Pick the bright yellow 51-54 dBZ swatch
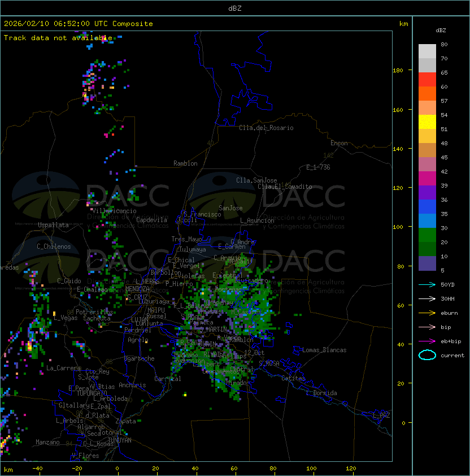 click(x=427, y=122)
